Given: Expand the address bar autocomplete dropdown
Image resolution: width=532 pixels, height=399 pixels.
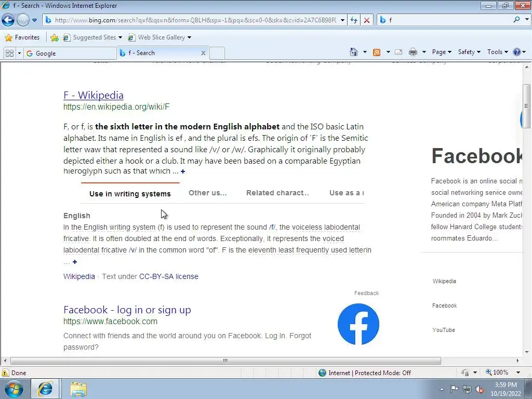Looking at the screenshot, I should 343,20.
